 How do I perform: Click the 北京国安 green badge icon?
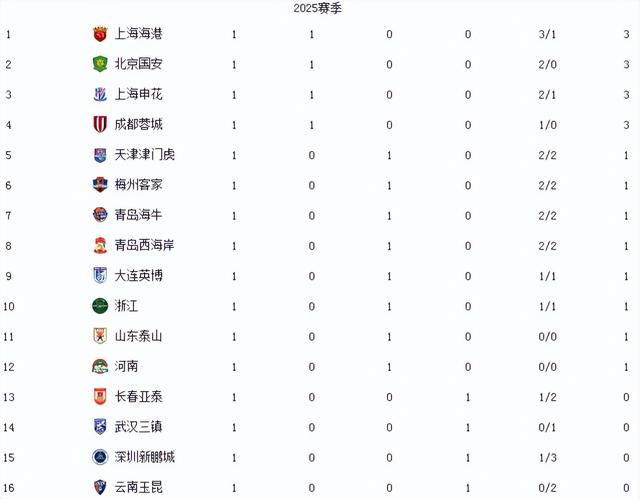(100, 64)
